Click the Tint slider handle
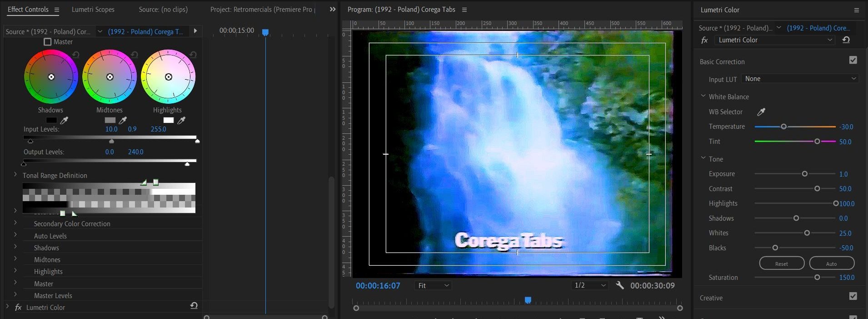This screenshot has width=868, height=319. (817, 142)
